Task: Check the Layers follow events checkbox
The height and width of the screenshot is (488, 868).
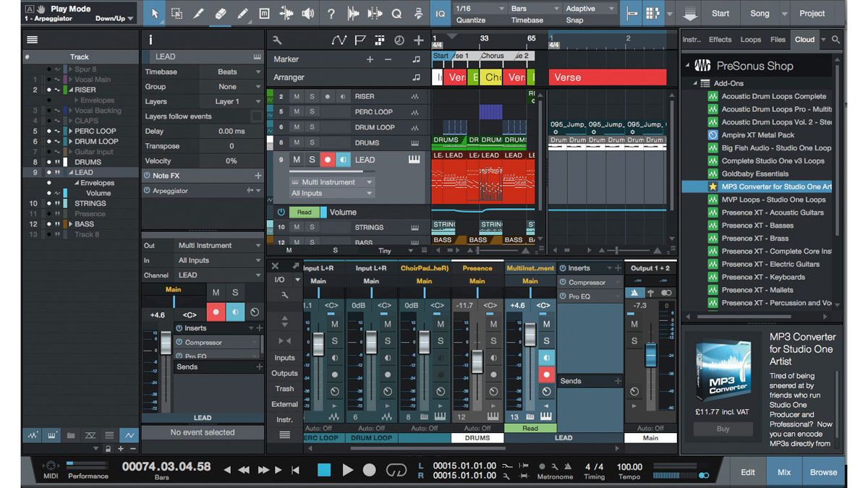Action: (257, 116)
